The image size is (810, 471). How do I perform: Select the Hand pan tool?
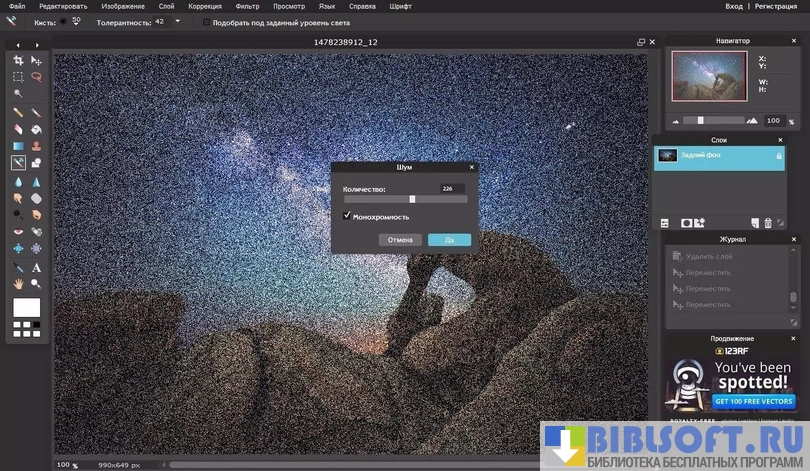[18, 284]
